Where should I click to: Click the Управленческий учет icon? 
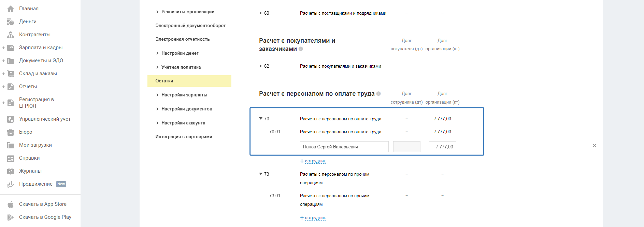pos(11,119)
